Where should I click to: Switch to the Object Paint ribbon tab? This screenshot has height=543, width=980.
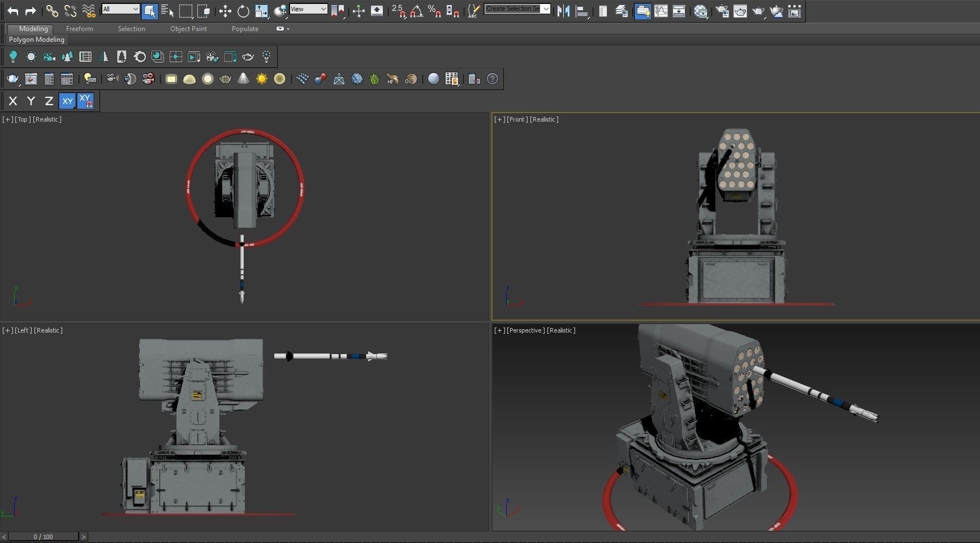point(188,28)
